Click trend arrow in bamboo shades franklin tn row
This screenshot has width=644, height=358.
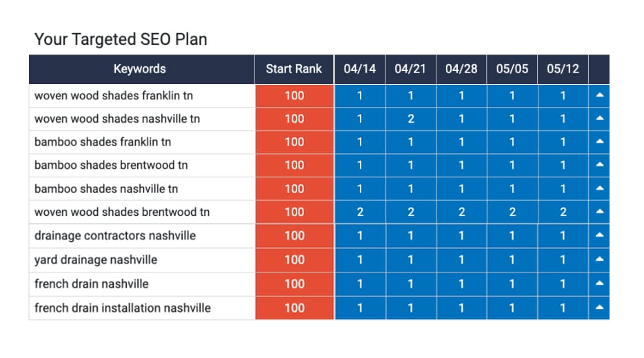click(599, 142)
